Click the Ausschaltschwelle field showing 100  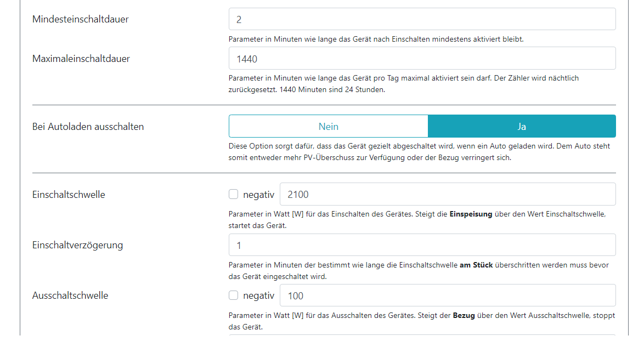pyautogui.click(x=447, y=295)
